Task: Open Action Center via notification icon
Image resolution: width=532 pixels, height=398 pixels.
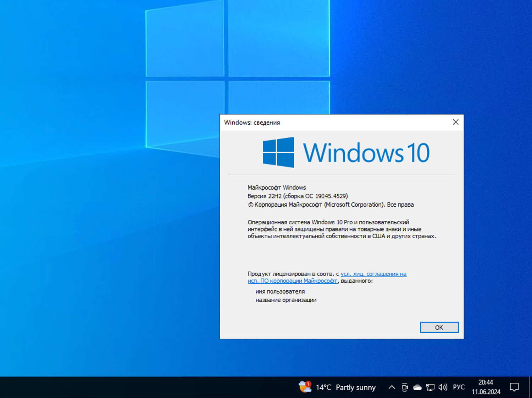Action: pos(515,387)
